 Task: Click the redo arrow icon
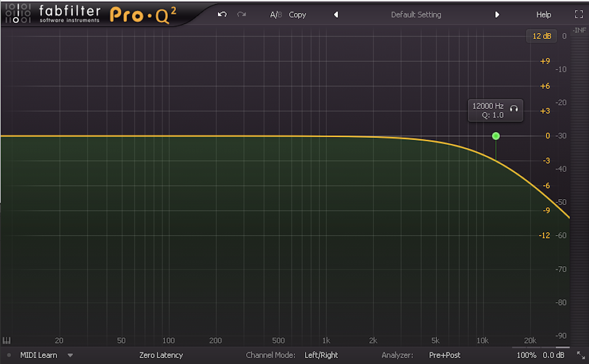coord(241,14)
